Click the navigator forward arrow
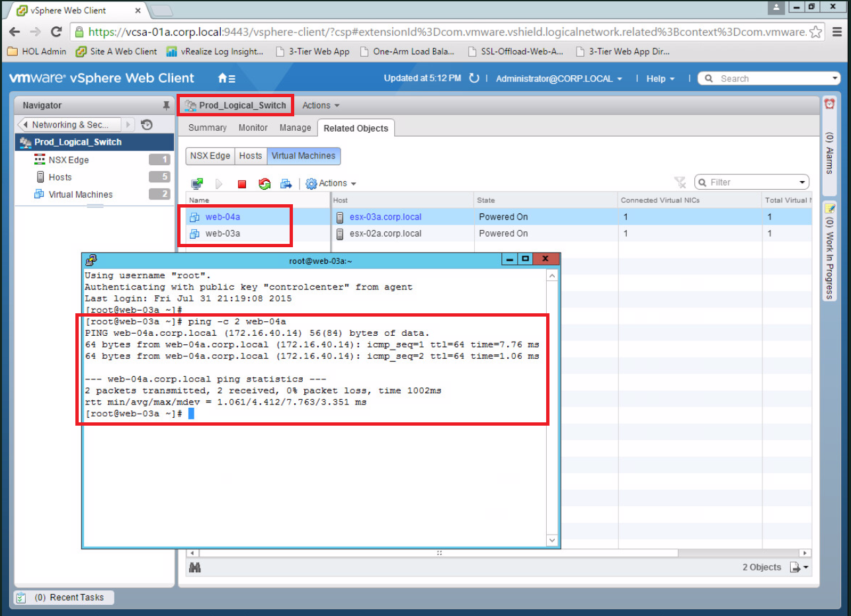The width and height of the screenshot is (851, 616). pos(128,124)
